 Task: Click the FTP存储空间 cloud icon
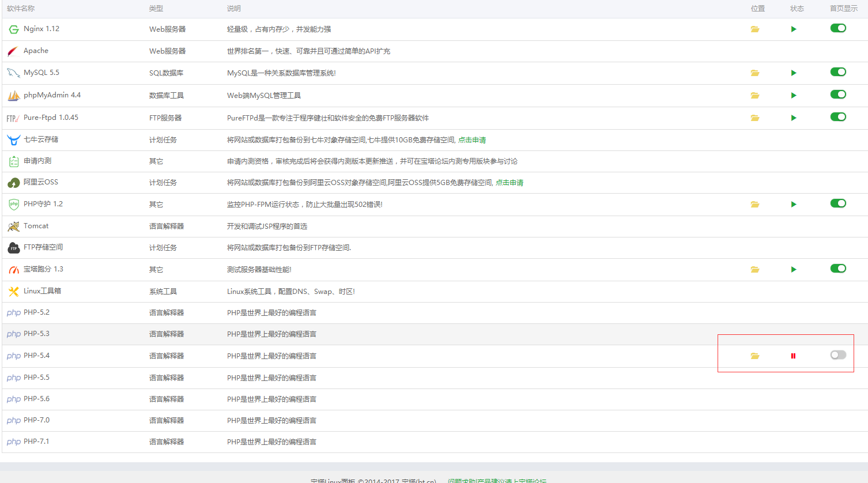[x=14, y=248]
